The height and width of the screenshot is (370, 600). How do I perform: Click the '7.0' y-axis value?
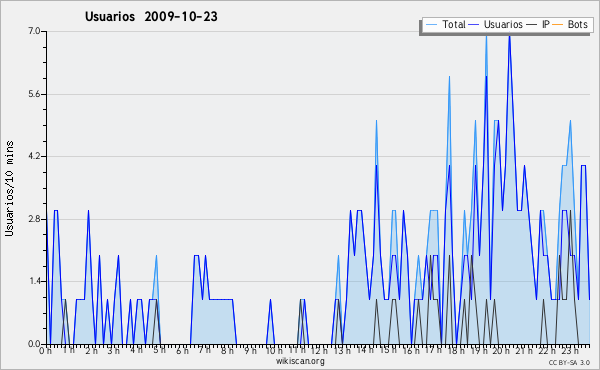pos(34,31)
